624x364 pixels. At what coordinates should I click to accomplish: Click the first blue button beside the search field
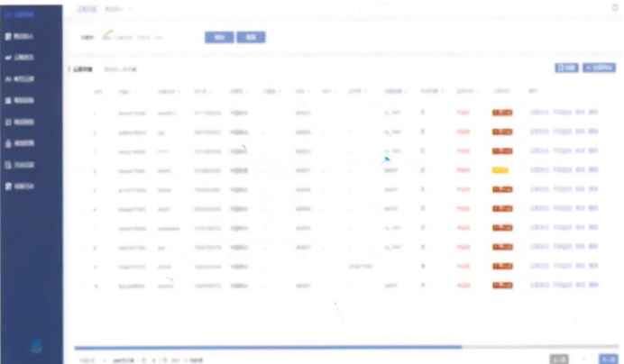tap(217, 38)
